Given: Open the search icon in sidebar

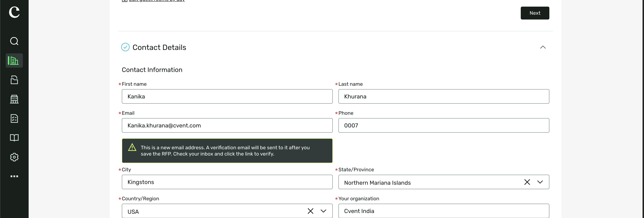Looking at the screenshot, I should click(x=14, y=41).
